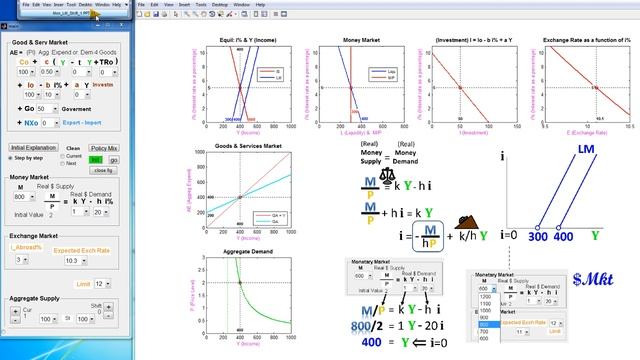
Task: Open the k dropdown showing 1
Action: pos(80,212)
